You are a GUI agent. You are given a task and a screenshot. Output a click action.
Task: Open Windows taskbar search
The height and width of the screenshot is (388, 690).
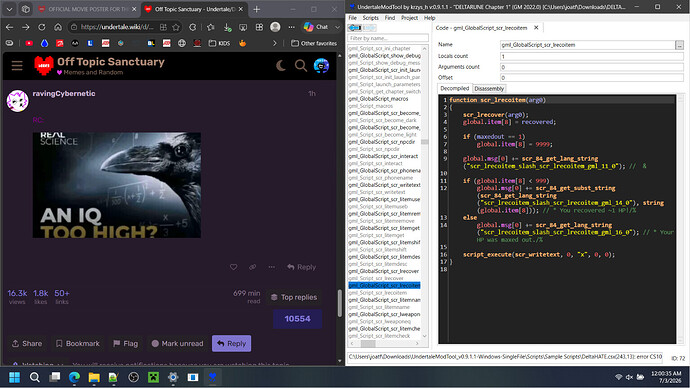coord(34,377)
